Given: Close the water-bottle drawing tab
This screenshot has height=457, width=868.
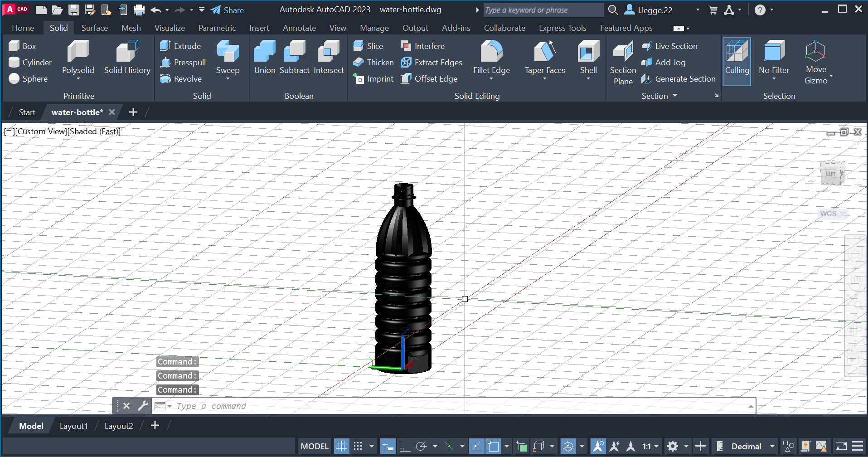Looking at the screenshot, I should [x=112, y=112].
